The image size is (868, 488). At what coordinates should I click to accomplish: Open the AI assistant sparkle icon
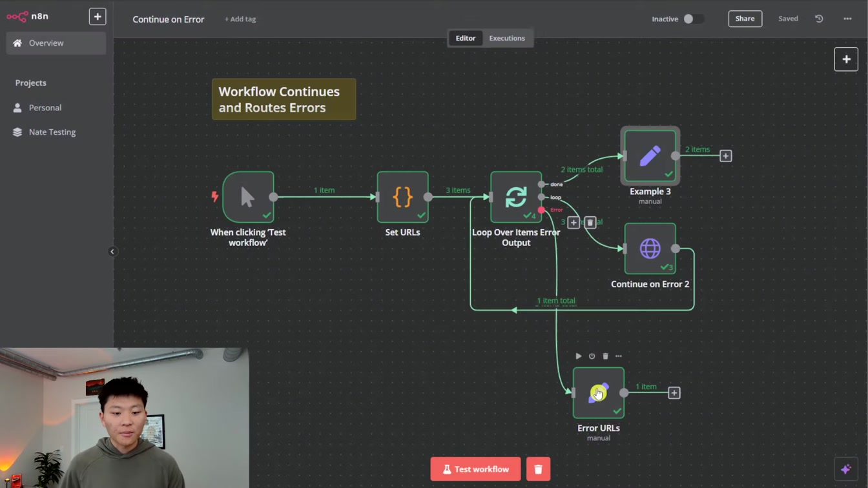845,469
